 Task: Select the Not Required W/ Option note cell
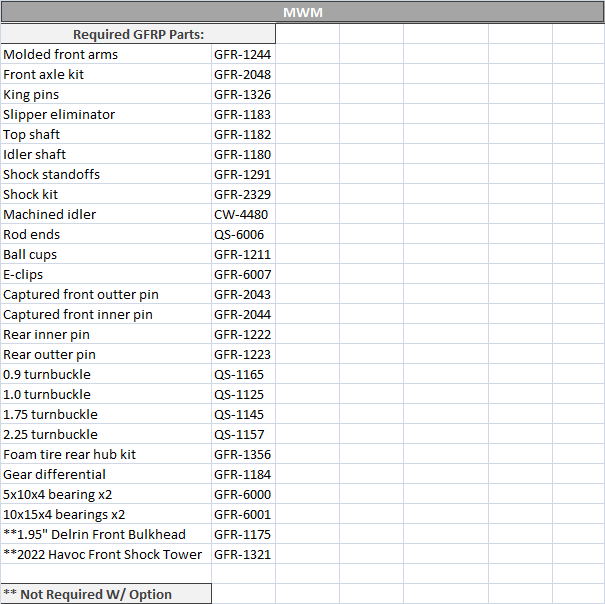pos(105,594)
